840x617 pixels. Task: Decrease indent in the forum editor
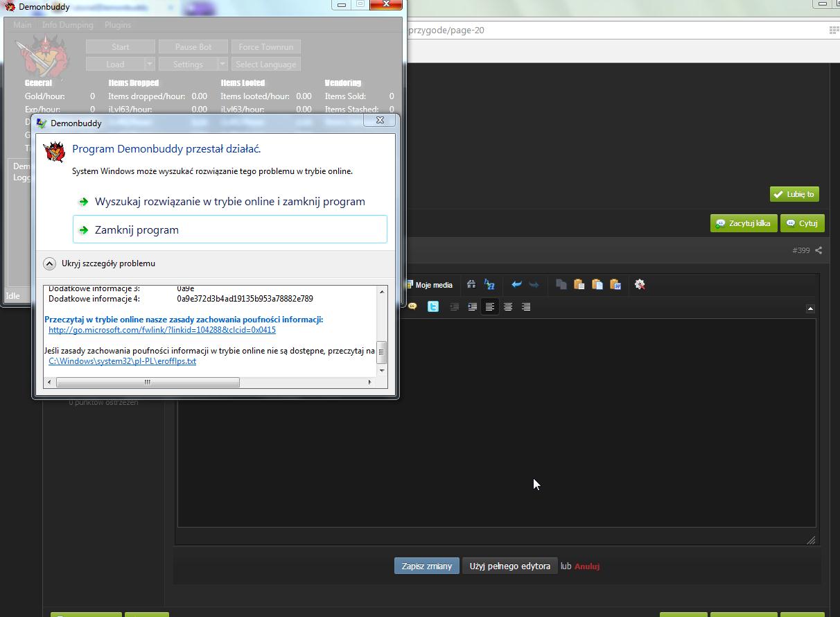pos(454,306)
